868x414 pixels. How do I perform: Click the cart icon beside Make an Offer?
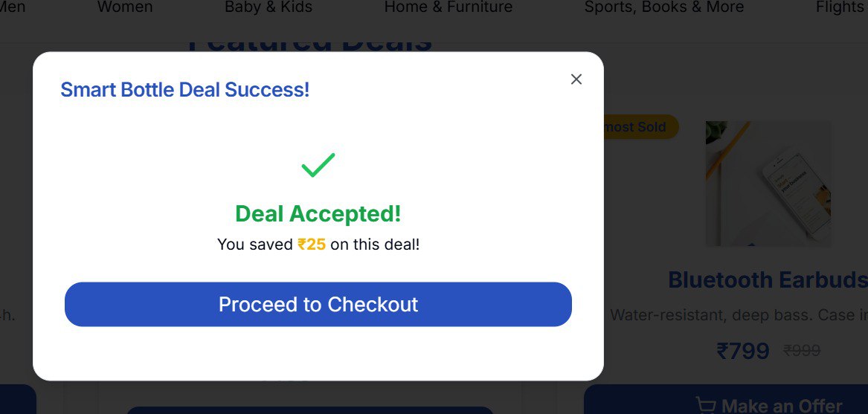(705, 405)
